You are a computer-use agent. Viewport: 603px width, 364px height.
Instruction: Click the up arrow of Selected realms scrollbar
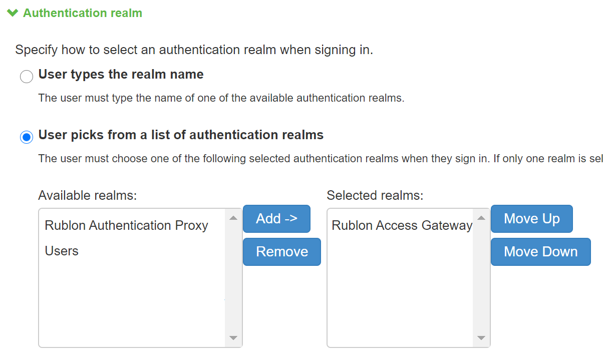coord(481,218)
